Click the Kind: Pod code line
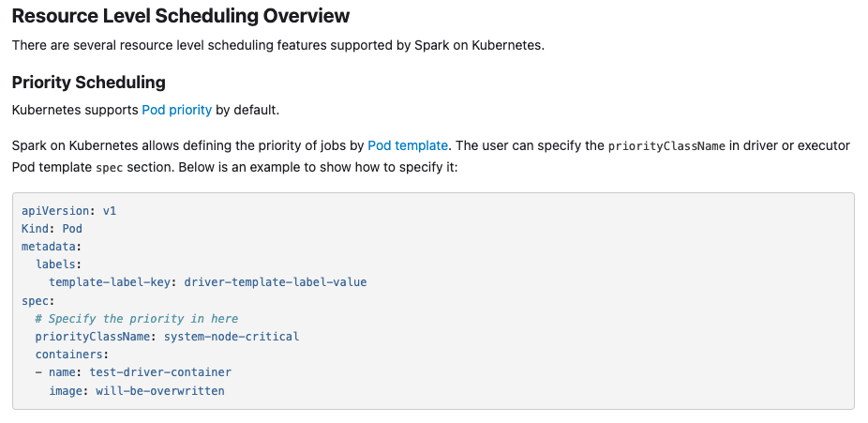Screen dimensions: 868x423 pyautogui.click(x=52, y=229)
